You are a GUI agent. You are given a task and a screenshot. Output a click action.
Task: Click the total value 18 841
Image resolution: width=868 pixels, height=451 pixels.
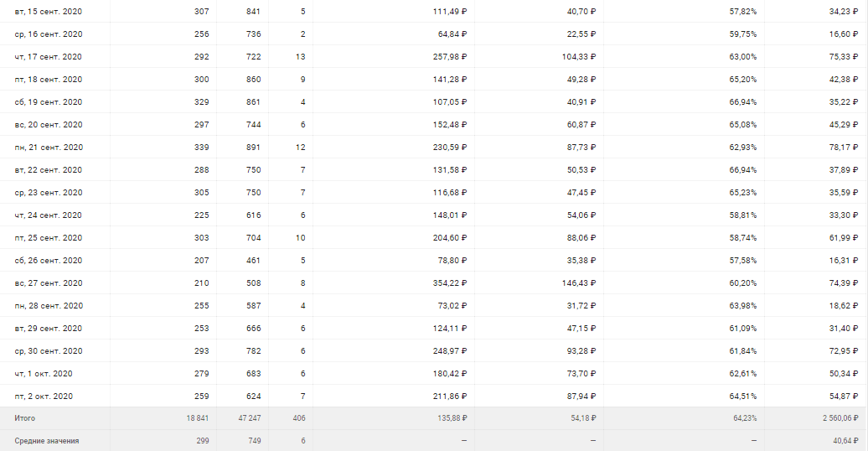pyautogui.click(x=197, y=418)
